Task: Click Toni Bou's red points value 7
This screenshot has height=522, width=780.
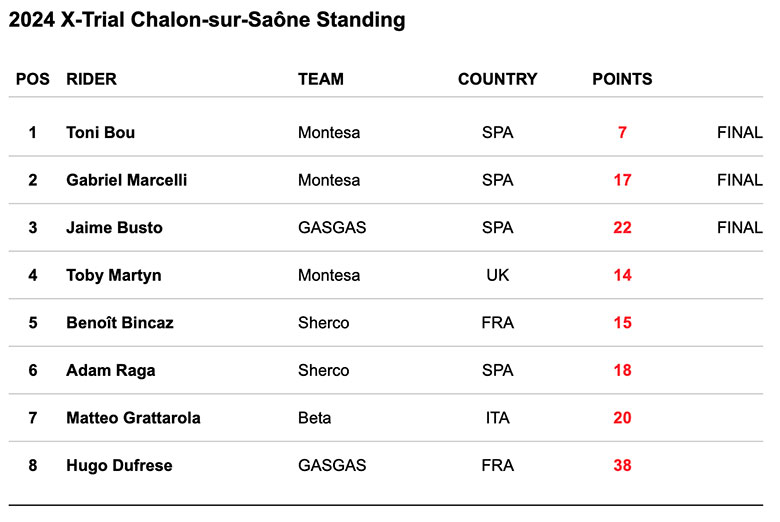Action: [x=622, y=132]
